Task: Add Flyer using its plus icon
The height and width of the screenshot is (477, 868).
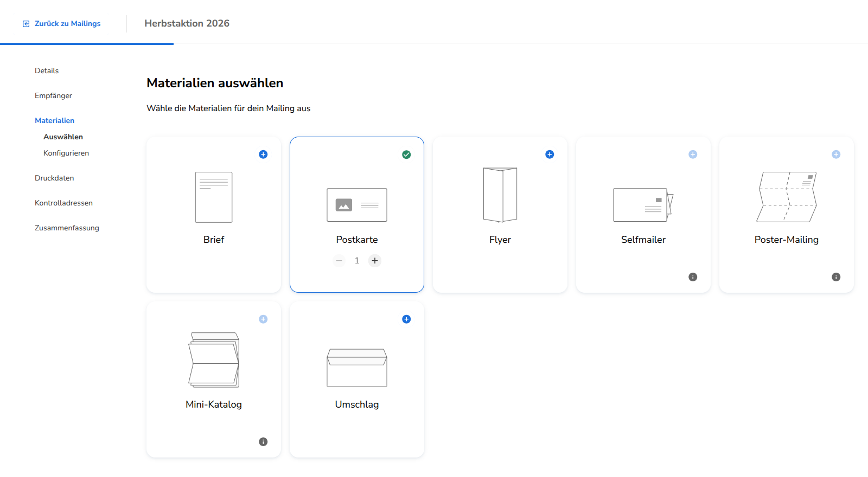Action: pos(550,154)
